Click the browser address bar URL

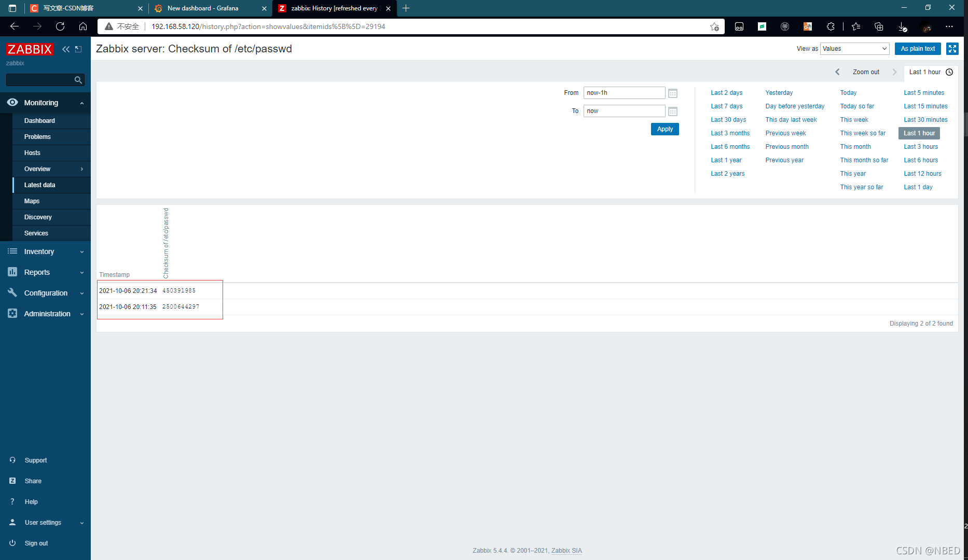coord(268,26)
